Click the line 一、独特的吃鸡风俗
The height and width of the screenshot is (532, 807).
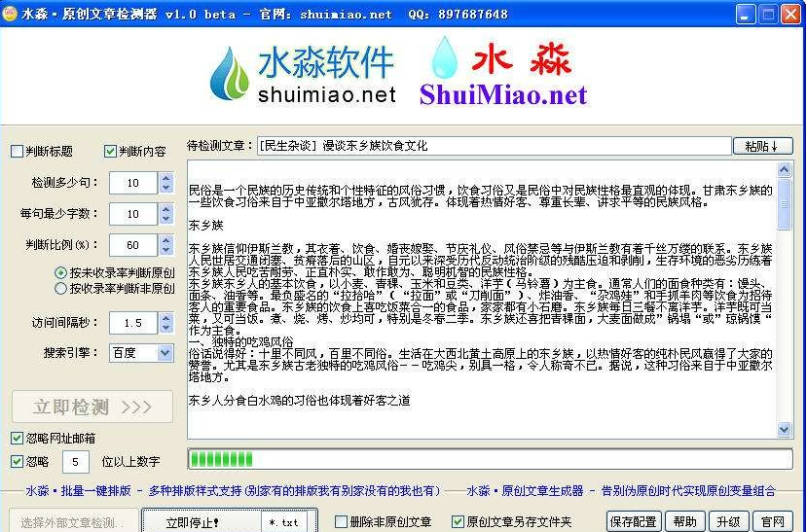240,341
